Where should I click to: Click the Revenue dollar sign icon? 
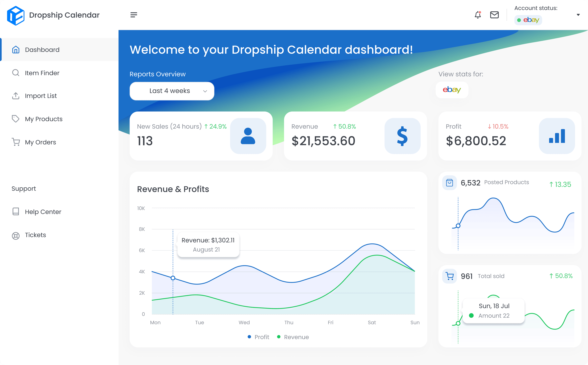[402, 136]
